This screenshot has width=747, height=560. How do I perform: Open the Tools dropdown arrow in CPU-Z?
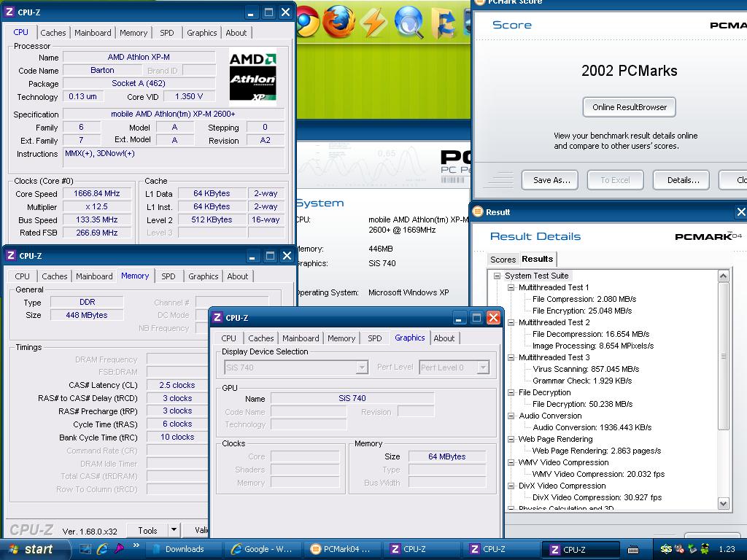[174, 529]
